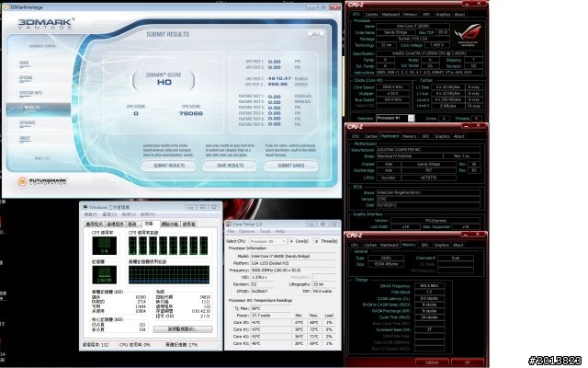Switch to 處理程序 tab in Task Manager

(115, 224)
